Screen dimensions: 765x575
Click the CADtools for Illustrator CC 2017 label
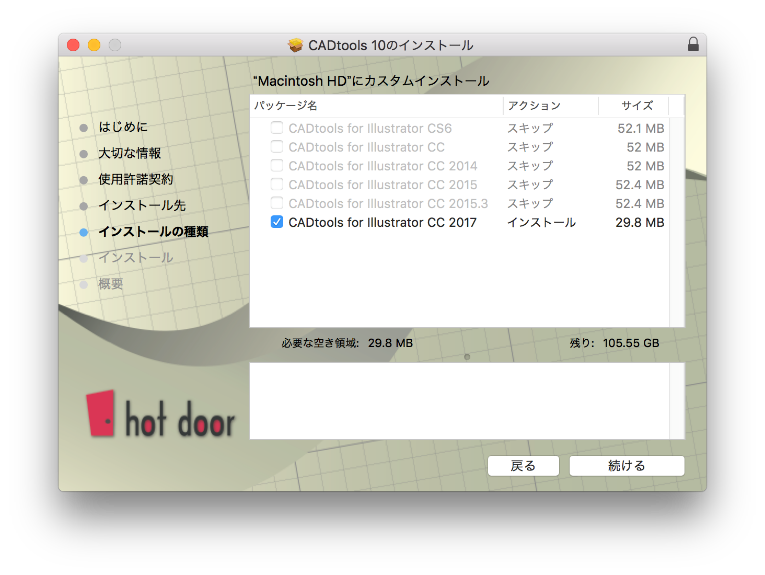point(382,222)
